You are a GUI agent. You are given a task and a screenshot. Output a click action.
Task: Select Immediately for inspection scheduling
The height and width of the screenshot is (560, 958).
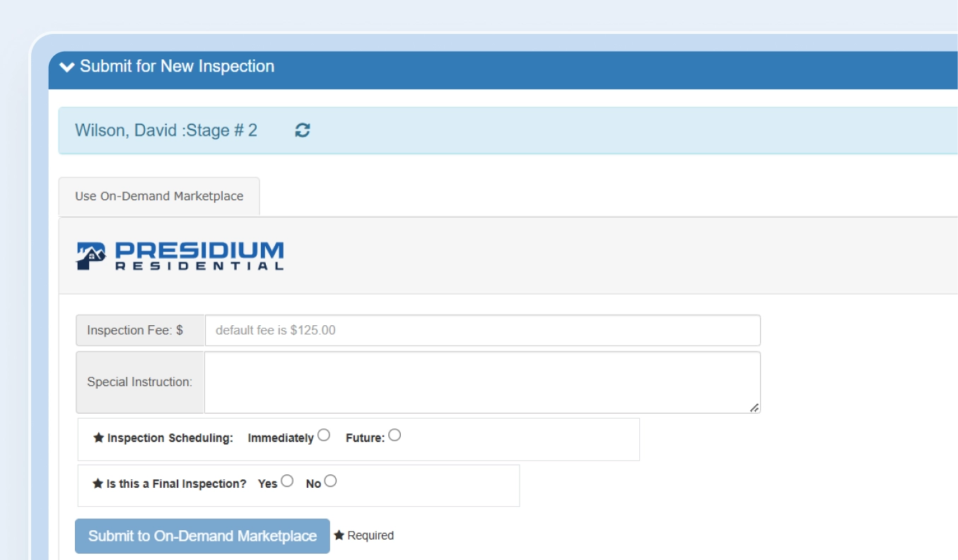(324, 436)
